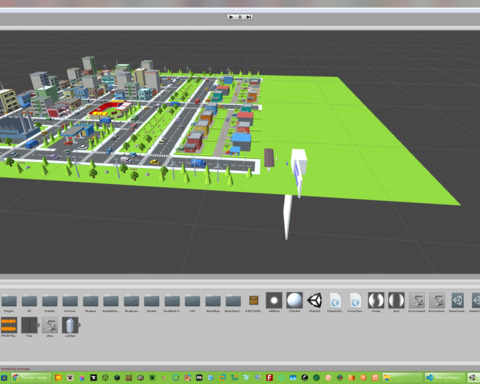Open the red FileZilla taskbar icon
This screenshot has width=480, height=384.
tap(269, 378)
